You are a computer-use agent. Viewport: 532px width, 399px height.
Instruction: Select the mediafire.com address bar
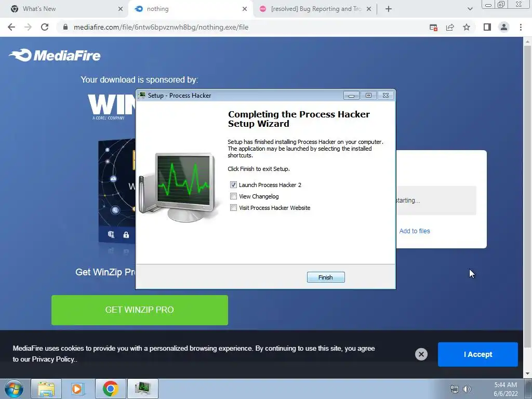point(161,27)
